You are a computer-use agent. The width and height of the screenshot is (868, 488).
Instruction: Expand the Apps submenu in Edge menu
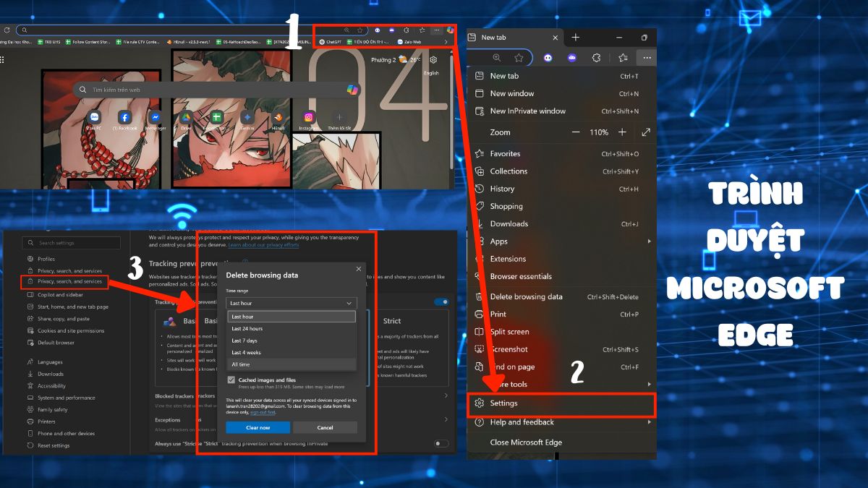coord(561,241)
